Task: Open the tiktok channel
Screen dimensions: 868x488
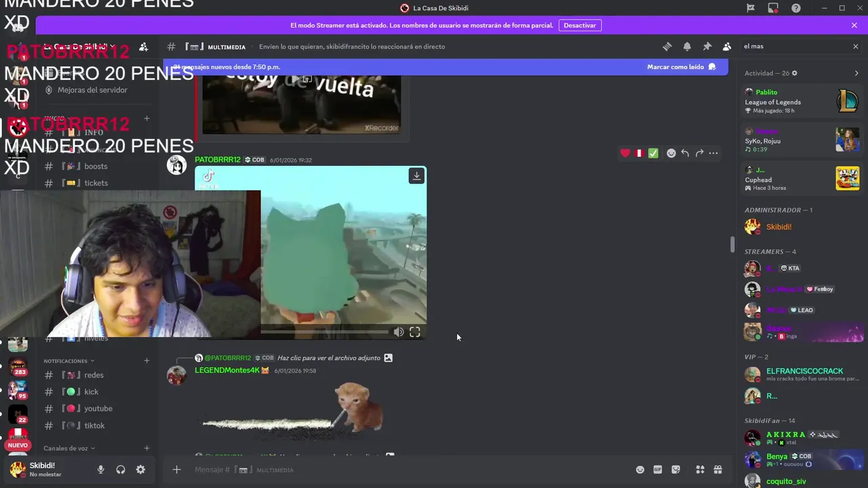Action: click(x=95, y=426)
